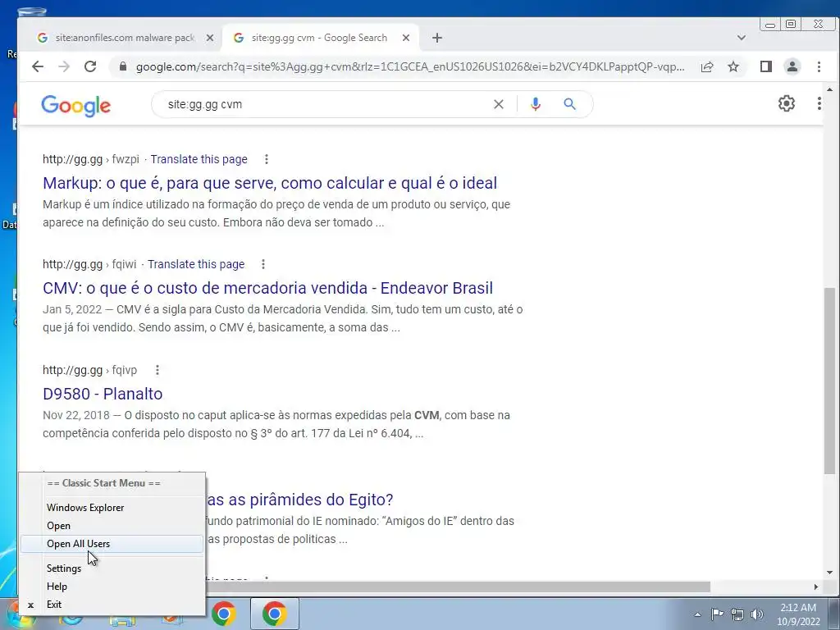
Task: Close the anonfiles malware search tab
Action: (210, 38)
